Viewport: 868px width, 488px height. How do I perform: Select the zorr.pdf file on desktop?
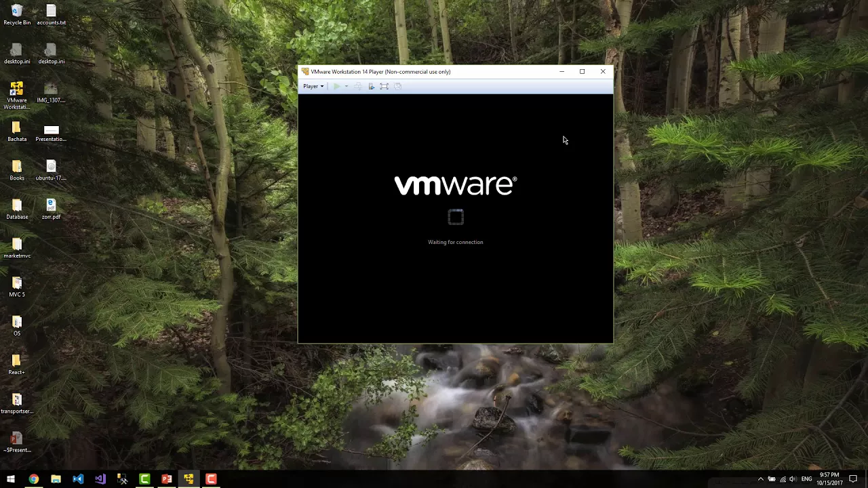click(52, 209)
